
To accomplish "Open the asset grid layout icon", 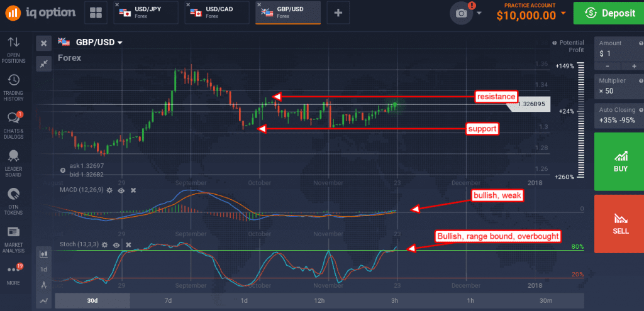I will 96,13.
